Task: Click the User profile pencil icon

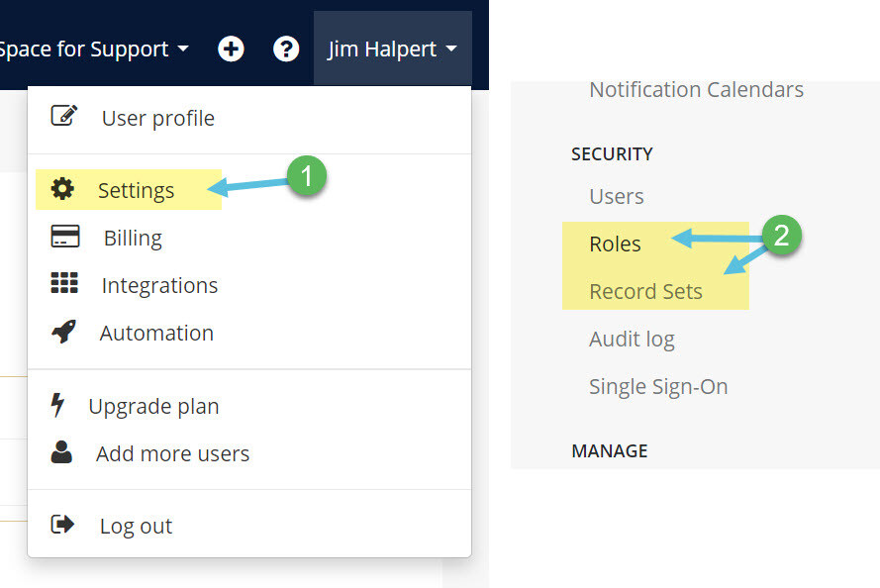Action: (x=63, y=114)
